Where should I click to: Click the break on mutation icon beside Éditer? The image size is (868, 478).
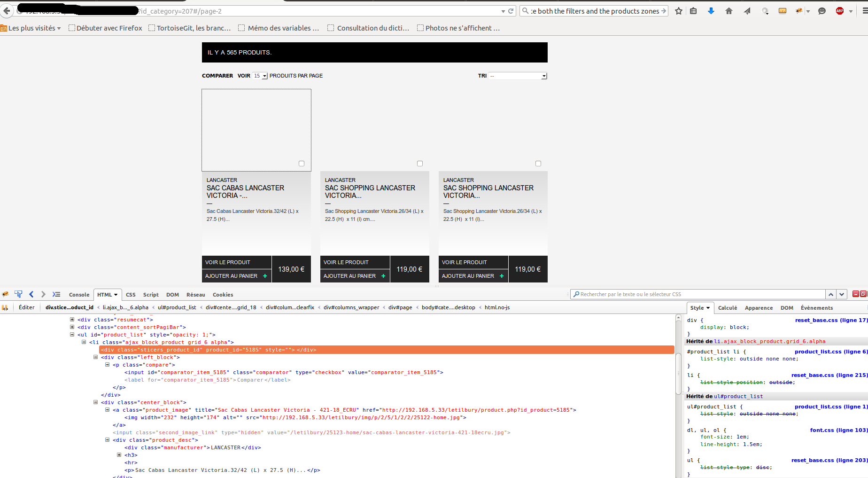coord(5,307)
